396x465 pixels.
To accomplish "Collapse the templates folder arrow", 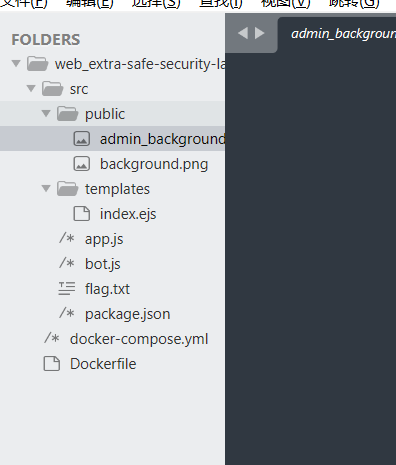I will click(x=46, y=188).
